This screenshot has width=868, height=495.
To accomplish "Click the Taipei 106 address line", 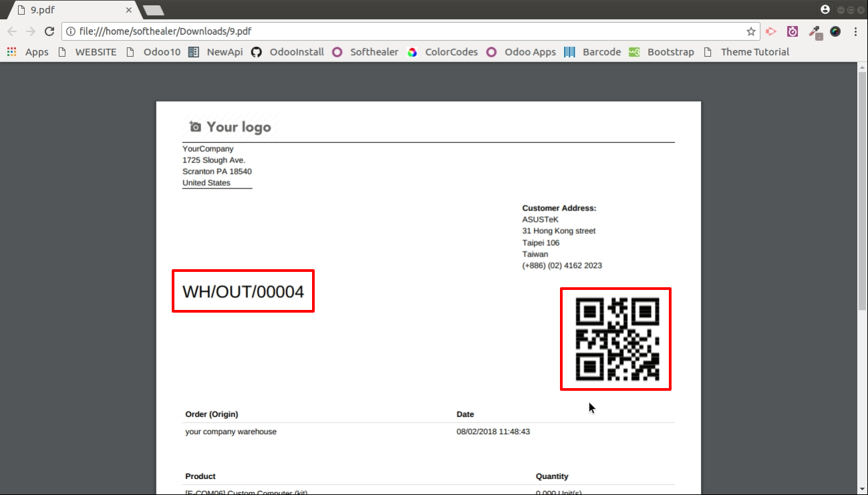I will point(541,243).
